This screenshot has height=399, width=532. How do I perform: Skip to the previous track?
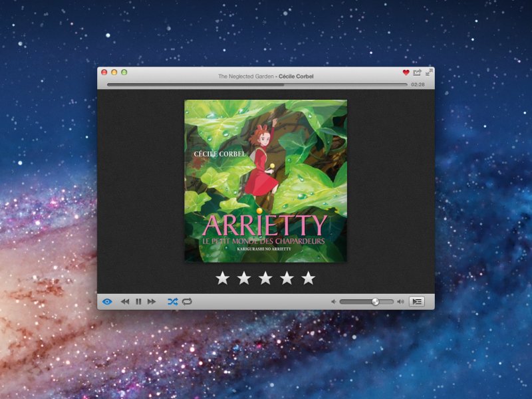(x=125, y=302)
